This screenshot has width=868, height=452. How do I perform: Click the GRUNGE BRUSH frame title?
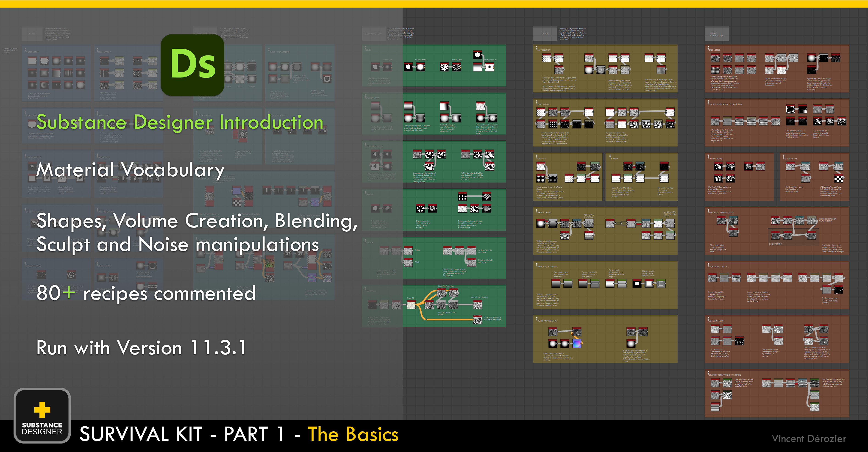[x=716, y=158]
